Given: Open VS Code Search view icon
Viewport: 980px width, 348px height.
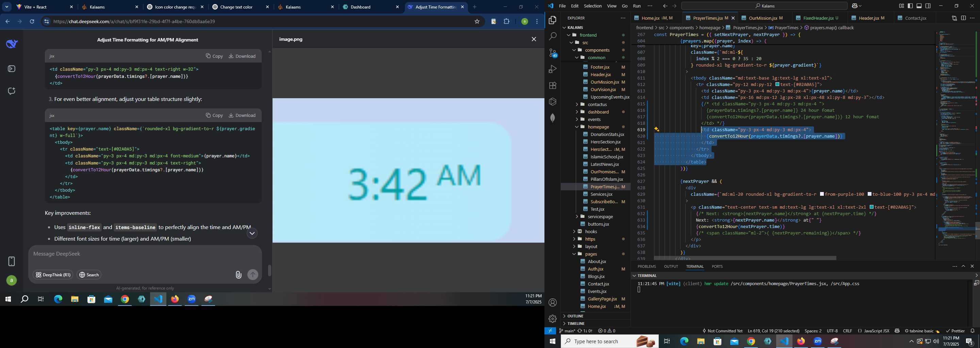Looking at the screenshot, I should tap(552, 36).
